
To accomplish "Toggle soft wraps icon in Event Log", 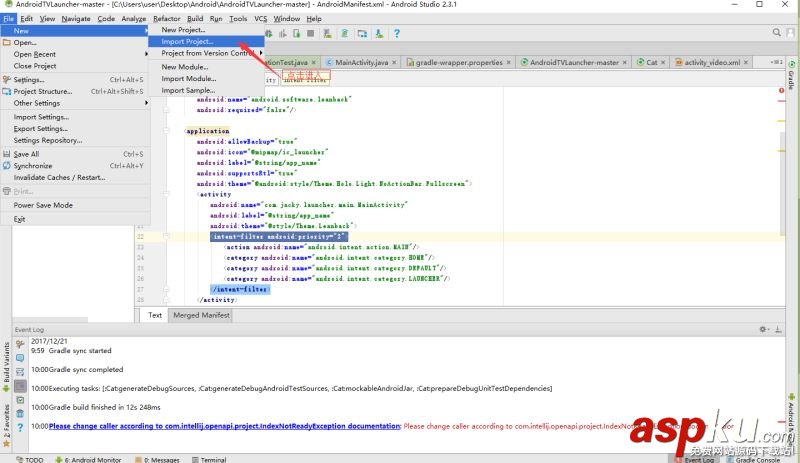I will (20, 372).
